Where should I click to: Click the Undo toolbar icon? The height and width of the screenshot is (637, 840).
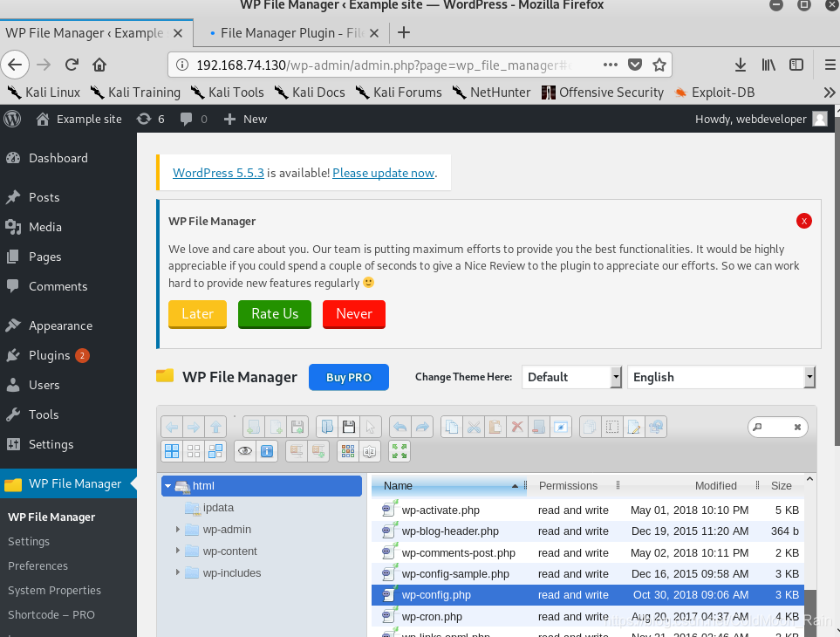pyautogui.click(x=400, y=427)
